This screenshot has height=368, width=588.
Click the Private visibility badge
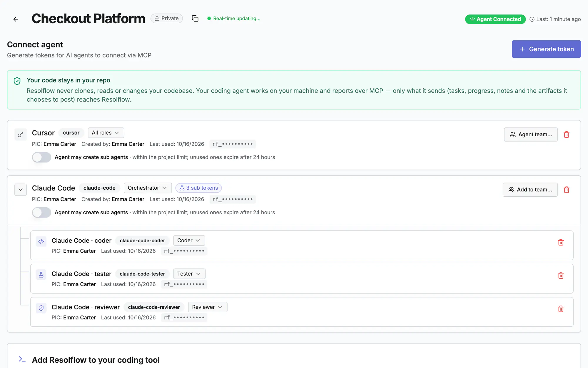167,18
